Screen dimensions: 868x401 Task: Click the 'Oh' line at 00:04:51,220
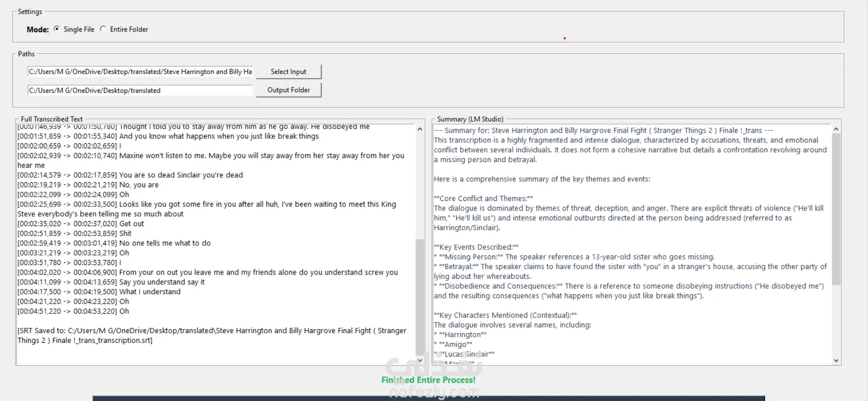coord(73,311)
